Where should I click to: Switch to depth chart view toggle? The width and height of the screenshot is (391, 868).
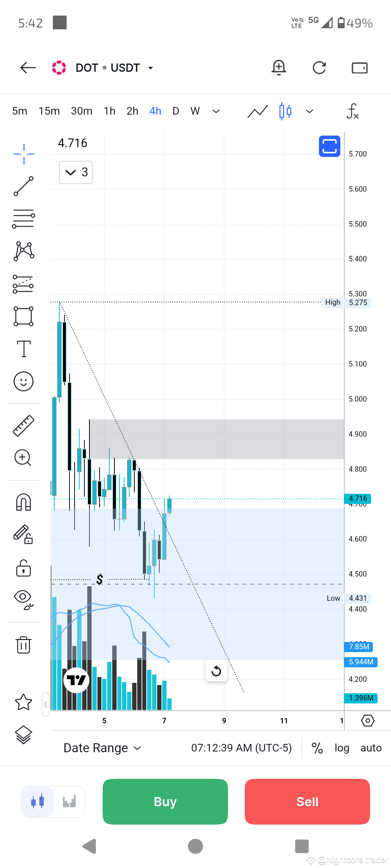(x=70, y=801)
